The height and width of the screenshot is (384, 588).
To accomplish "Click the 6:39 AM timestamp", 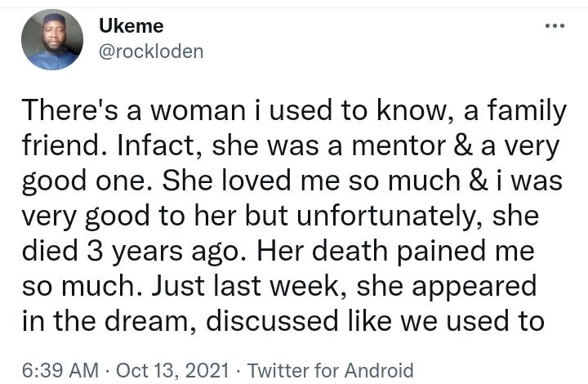I will (x=60, y=370).
